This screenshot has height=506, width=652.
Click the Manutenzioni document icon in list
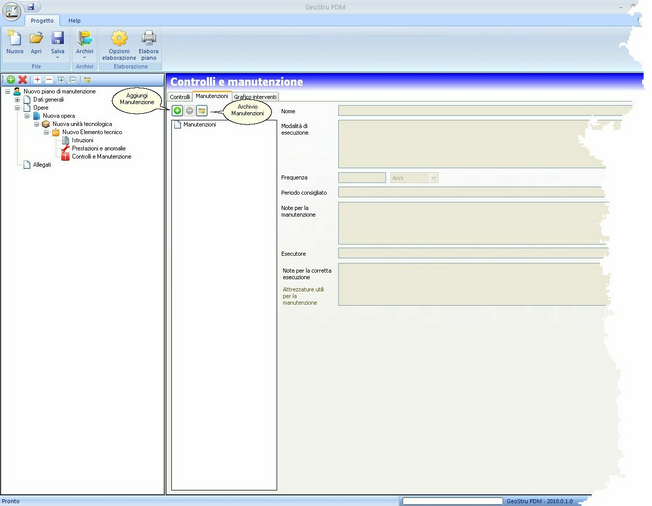tap(178, 124)
